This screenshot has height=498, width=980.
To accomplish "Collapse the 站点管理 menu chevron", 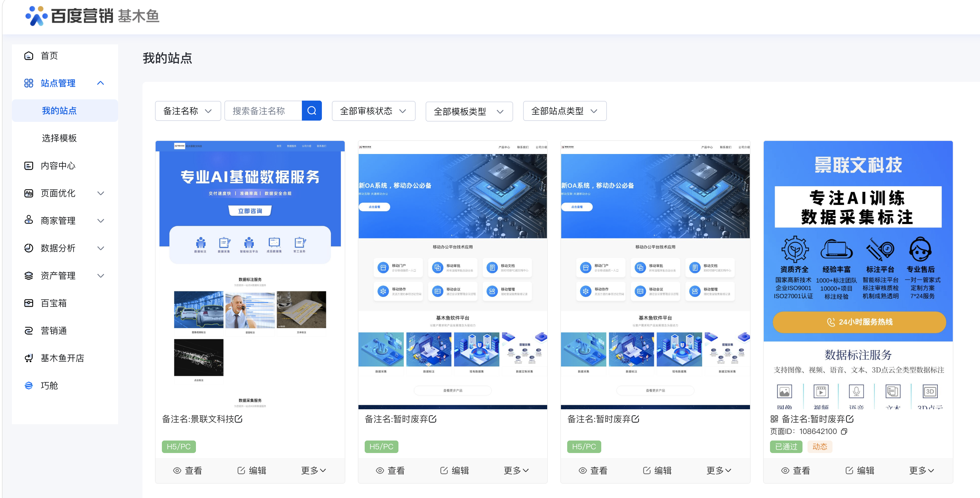I will (100, 83).
